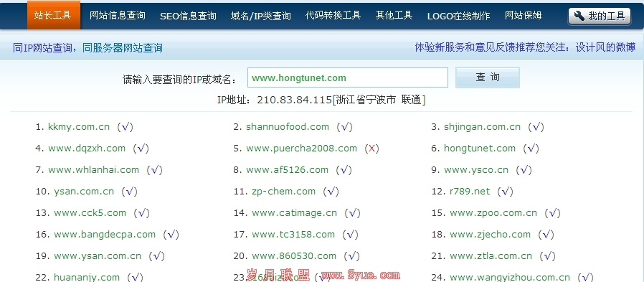
Task: Open the 其他工具 menu
Action: (394, 16)
